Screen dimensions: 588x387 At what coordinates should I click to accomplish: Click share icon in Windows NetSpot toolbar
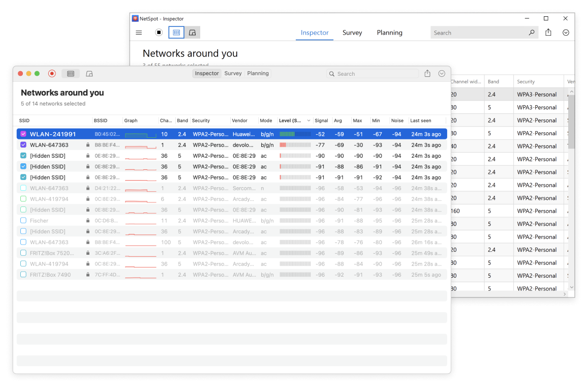[x=548, y=33]
